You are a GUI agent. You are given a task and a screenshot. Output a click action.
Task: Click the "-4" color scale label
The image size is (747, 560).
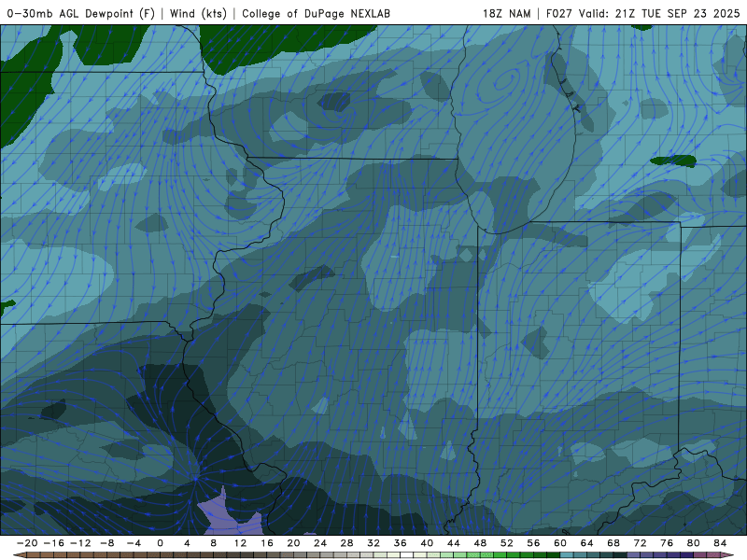click(134, 543)
